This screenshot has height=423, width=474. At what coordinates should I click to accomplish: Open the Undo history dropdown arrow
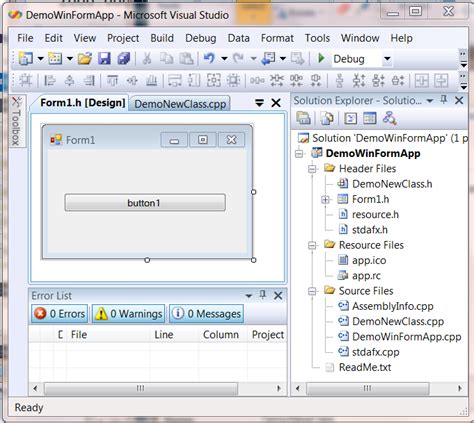(224, 59)
